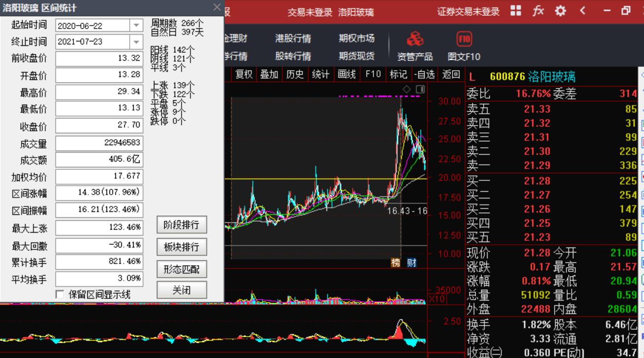Enable the 保留区间显示线 checkbox

[59, 294]
